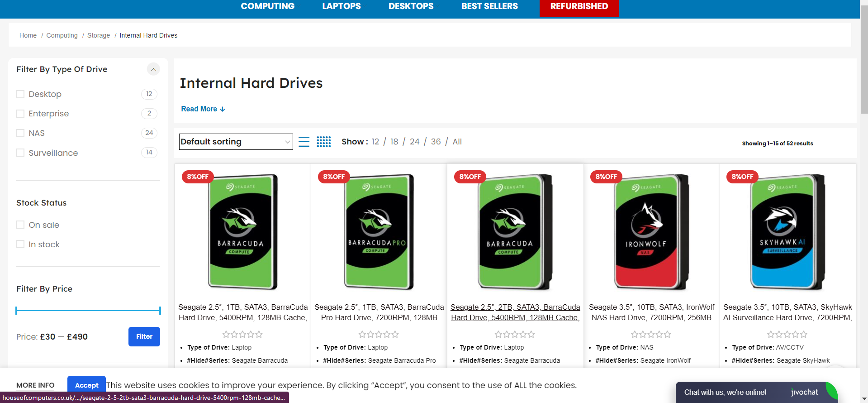868x403 pixels.
Task: Click the right handle of price slider
Action: point(160,311)
